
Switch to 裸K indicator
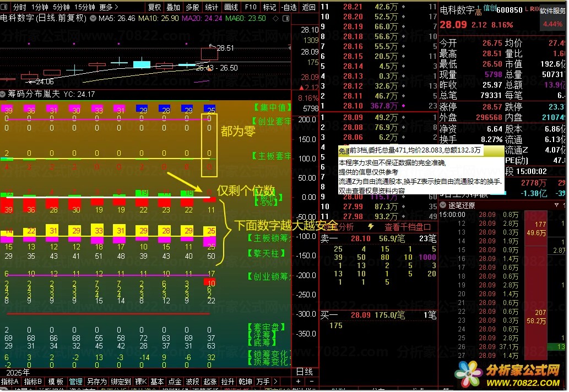click(141, 382)
